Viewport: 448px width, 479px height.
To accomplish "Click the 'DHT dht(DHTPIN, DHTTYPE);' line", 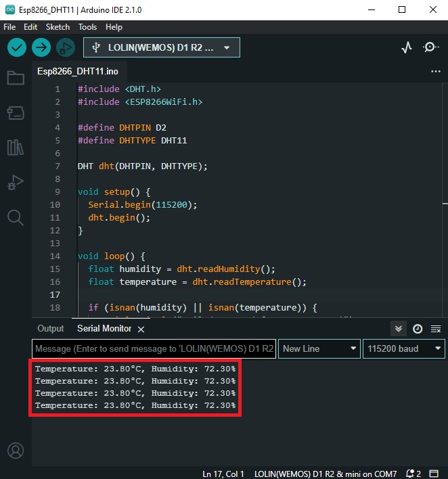I will pos(142,166).
